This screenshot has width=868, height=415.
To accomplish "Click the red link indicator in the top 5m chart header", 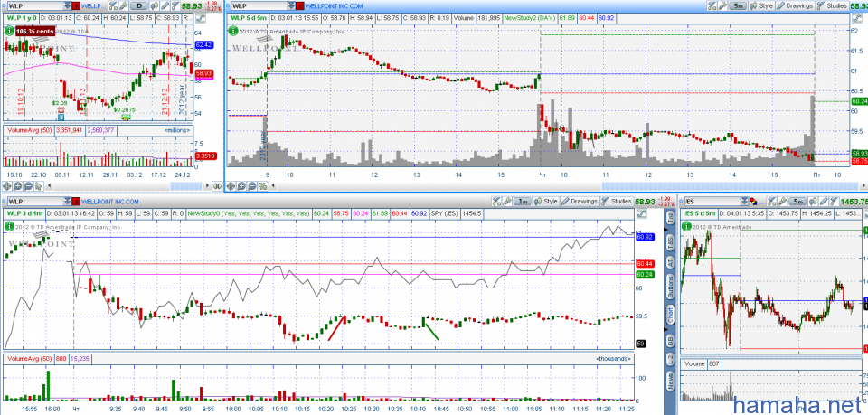I will coord(299,6).
